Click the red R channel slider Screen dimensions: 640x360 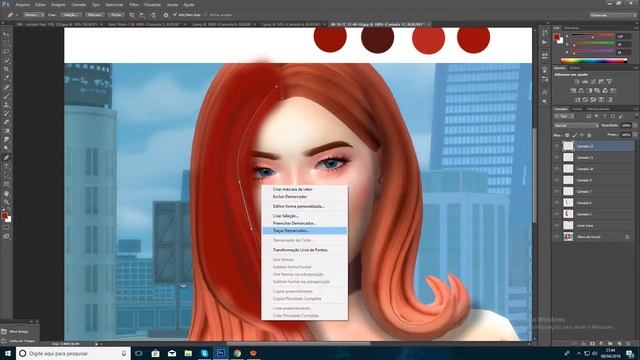point(593,36)
